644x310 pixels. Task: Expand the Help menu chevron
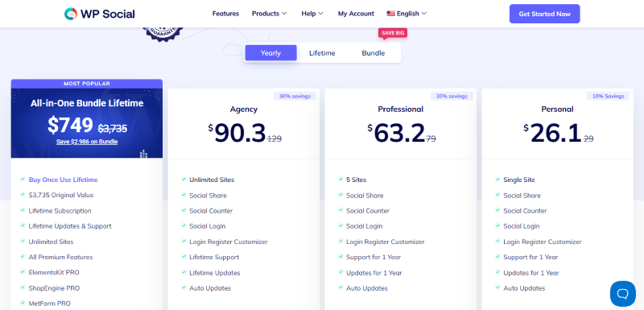[x=320, y=14]
